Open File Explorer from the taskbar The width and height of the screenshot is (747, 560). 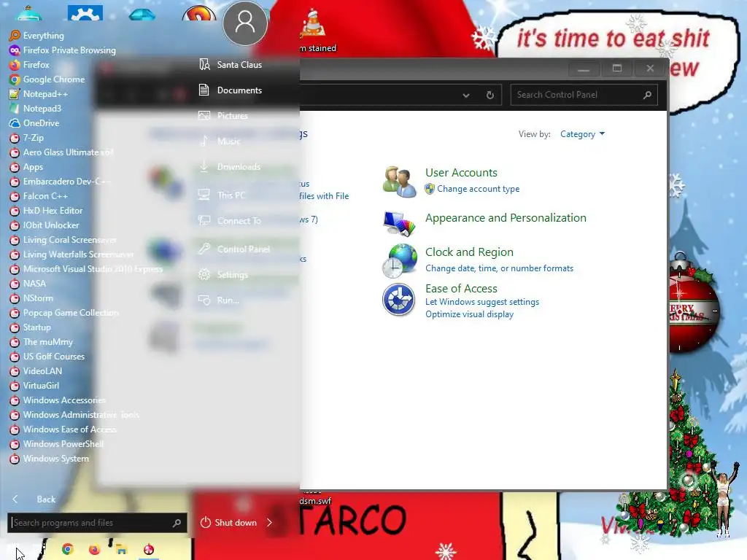pyautogui.click(x=122, y=550)
